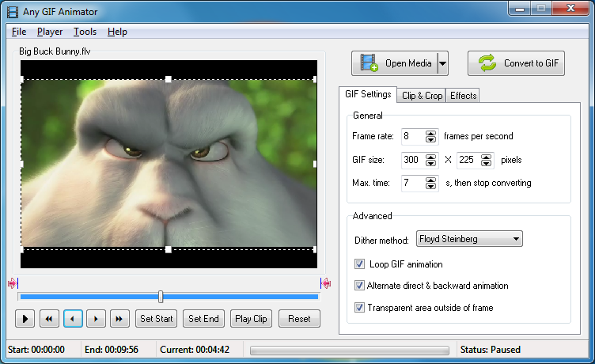Screen dimensions: 595x364
Task: Increase GIF height 225 with up arrow
Action: click(486, 157)
